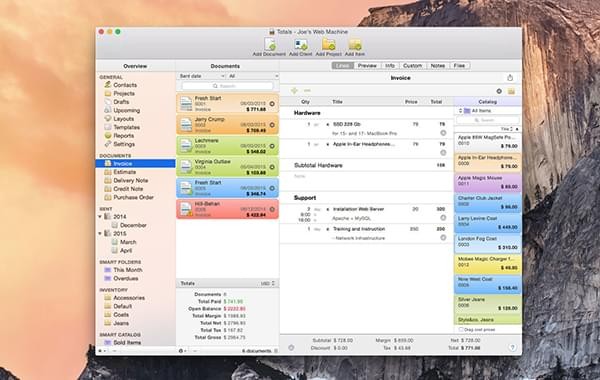Screen dimensions: 600x380
Task: Toggle the catalog folder icon above Catalog
Action: point(511,91)
